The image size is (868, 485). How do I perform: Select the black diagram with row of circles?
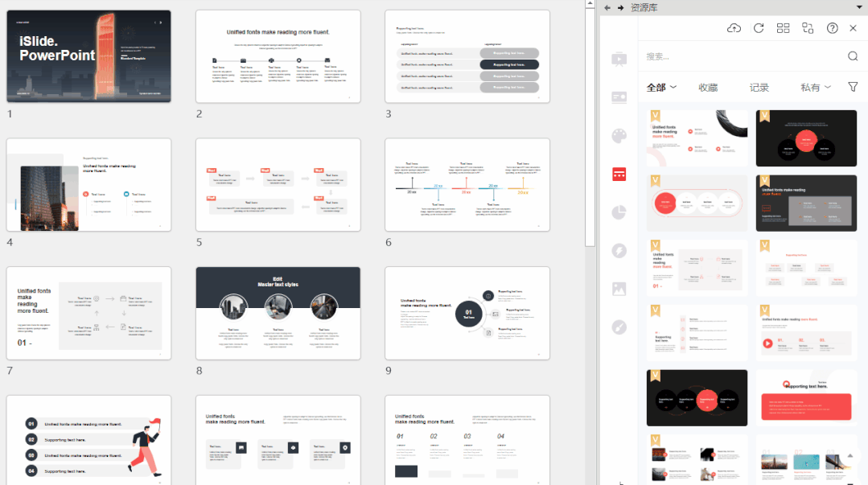click(x=697, y=398)
